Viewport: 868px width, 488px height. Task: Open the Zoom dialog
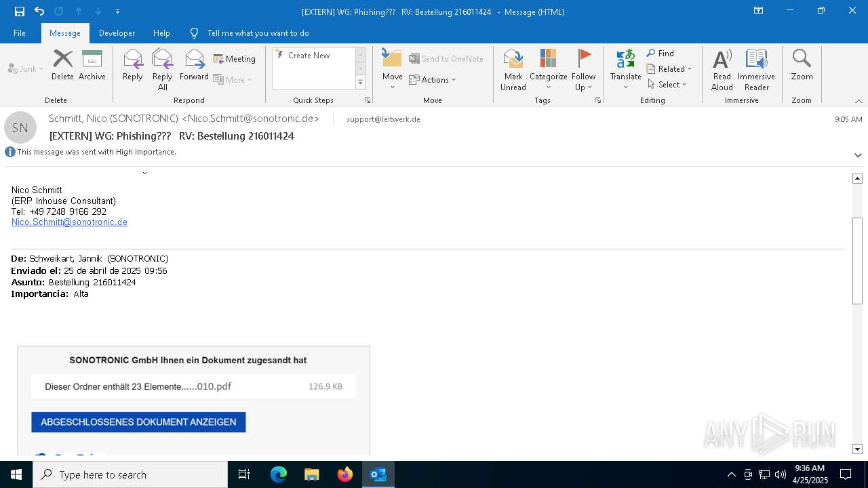(x=802, y=66)
